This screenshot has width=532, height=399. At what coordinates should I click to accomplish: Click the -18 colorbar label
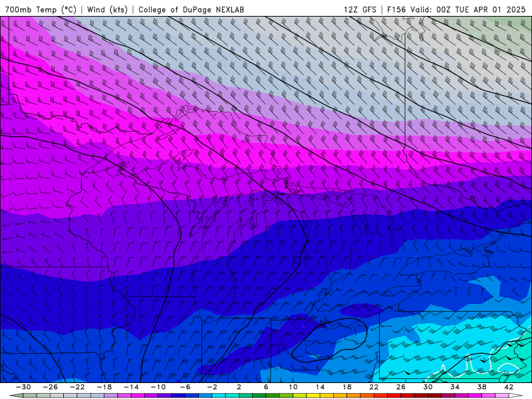(x=104, y=387)
